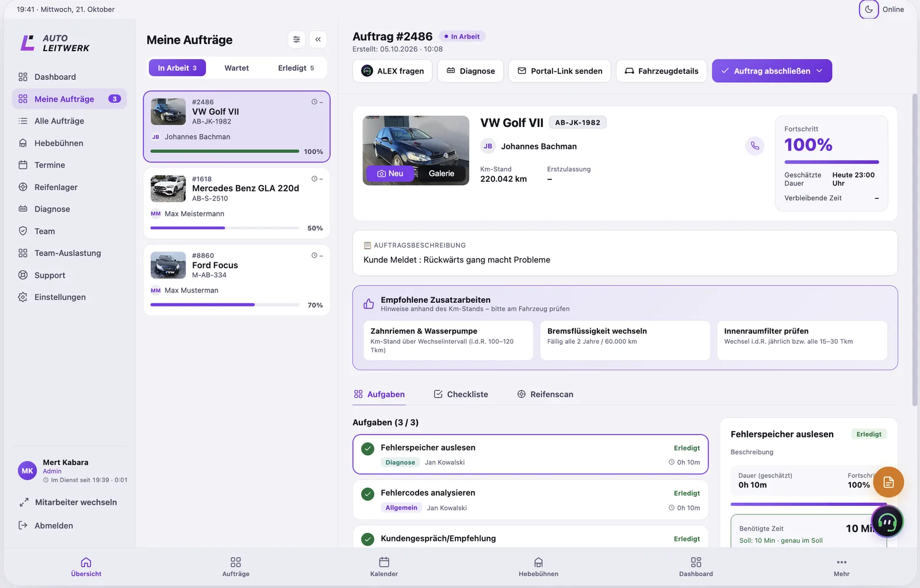Click ALEX fragen button
The image size is (920, 588).
point(392,71)
